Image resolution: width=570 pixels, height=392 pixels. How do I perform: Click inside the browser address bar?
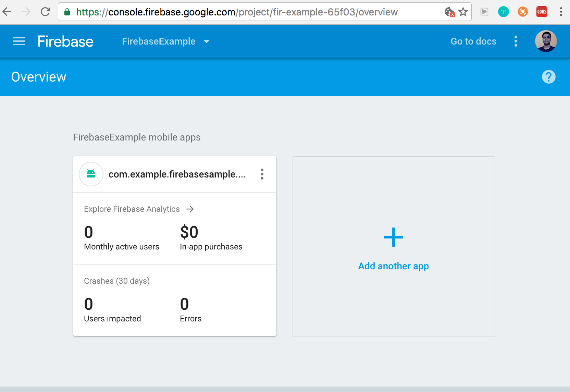pos(240,12)
